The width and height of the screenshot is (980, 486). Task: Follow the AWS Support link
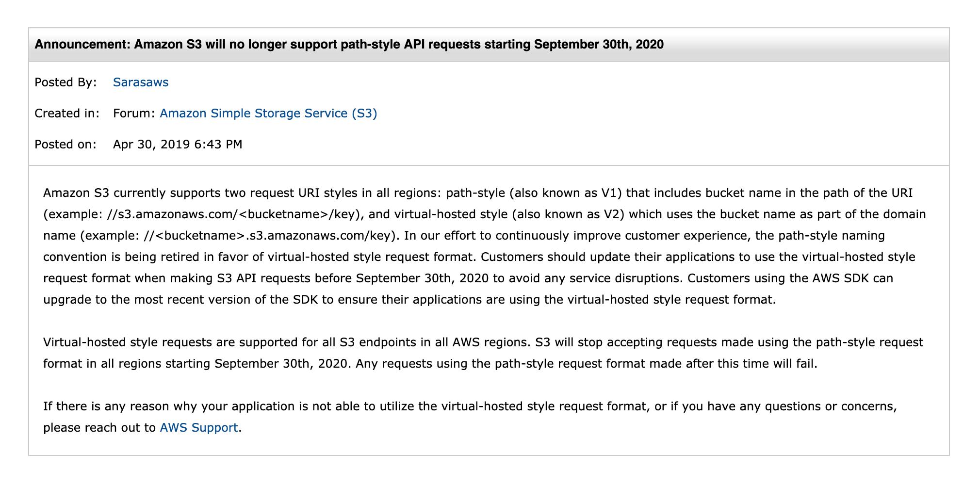199,428
